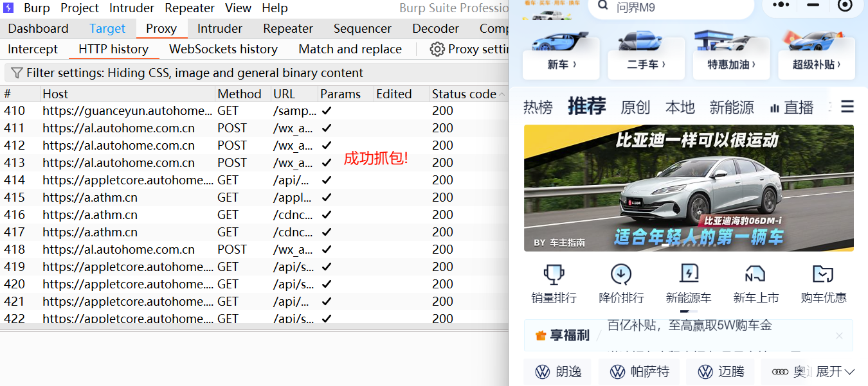The width and height of the screenshot is (868, 386).
Task: Select the 本地 feed tab
Action: pyautogui.click(x=680, y=107)
